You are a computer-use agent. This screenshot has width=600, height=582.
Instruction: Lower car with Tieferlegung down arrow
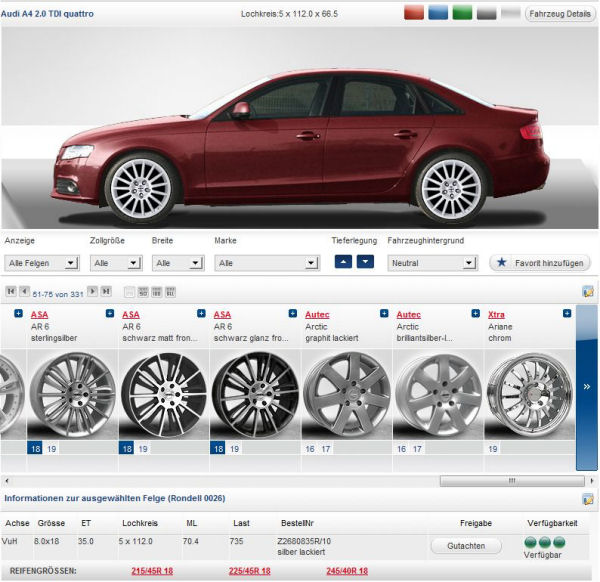point(365,262)
